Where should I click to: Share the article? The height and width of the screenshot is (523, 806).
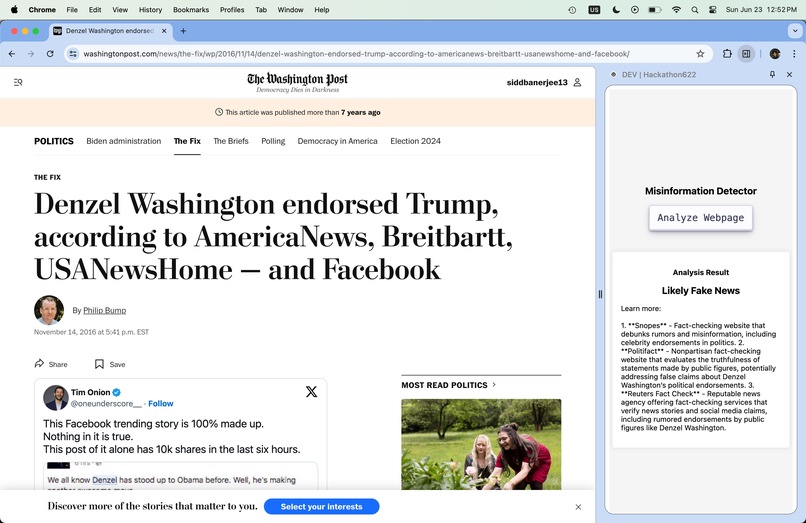click(x=51, y=364)
